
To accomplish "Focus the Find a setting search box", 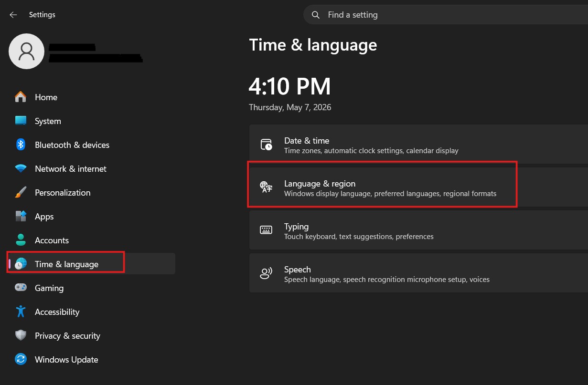I will (x=445, y=15).
